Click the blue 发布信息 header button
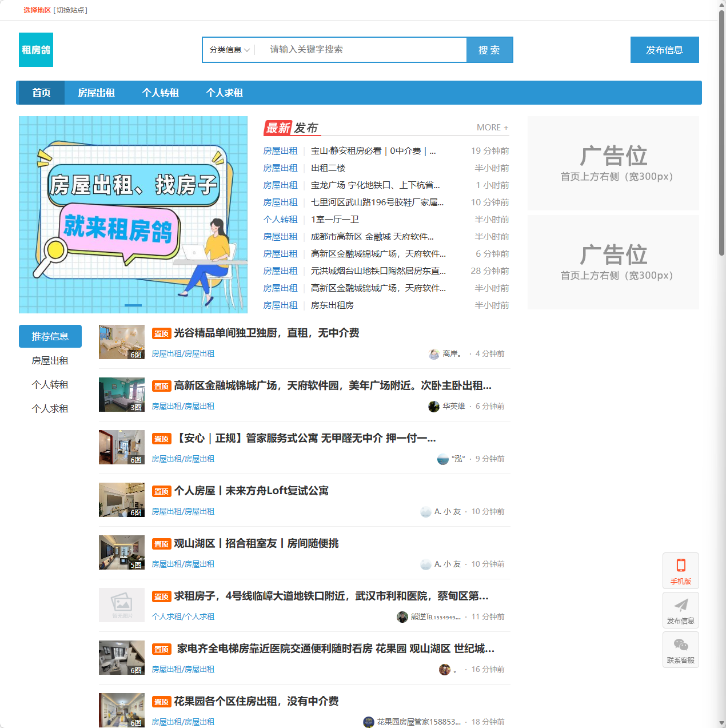Image resolution: width=726 pixels, height=728 pixels. coord(664,50)
